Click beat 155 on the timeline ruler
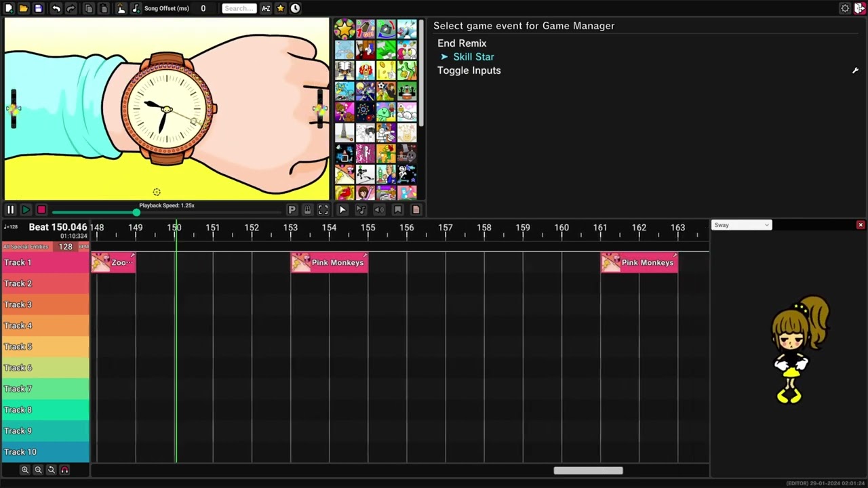This screenshot has height=488, width=868. pos(368,228)
